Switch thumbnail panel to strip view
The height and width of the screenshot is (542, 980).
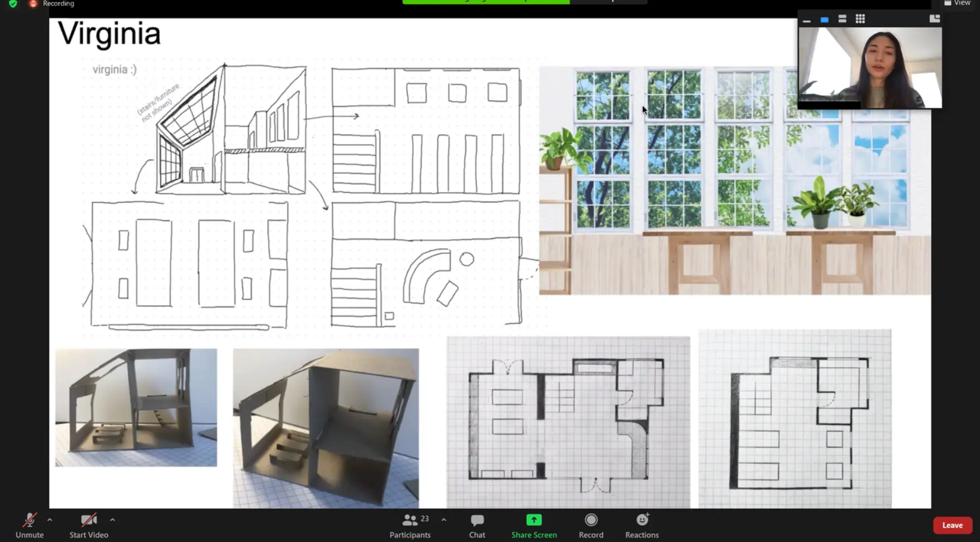tap(842, 19)
